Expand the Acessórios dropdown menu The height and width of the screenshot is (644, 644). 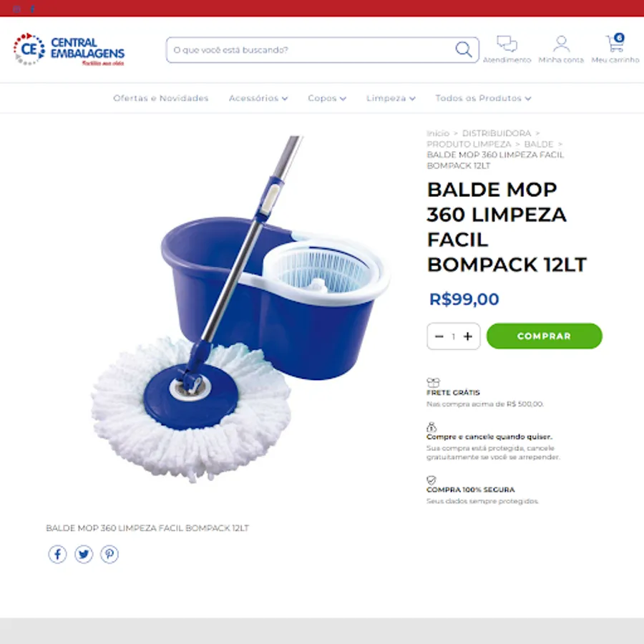click(258, 98)
